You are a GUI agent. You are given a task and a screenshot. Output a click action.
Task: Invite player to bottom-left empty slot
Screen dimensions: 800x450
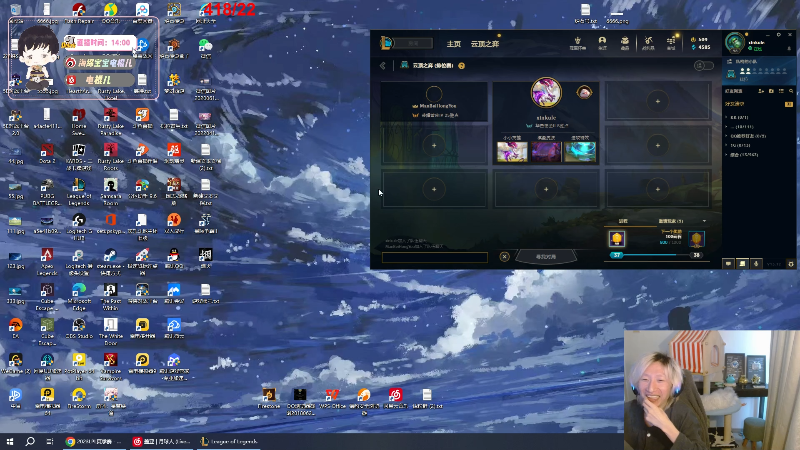point(434,189)
